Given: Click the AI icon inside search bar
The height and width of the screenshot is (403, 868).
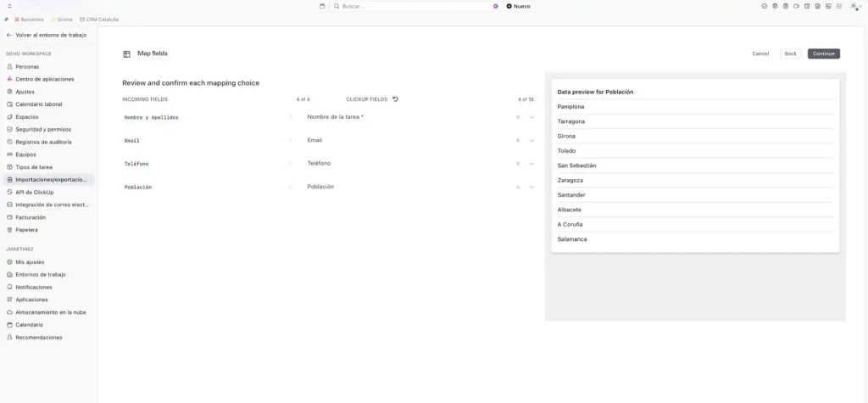Looking at the screenshot, I should (496, 6).
